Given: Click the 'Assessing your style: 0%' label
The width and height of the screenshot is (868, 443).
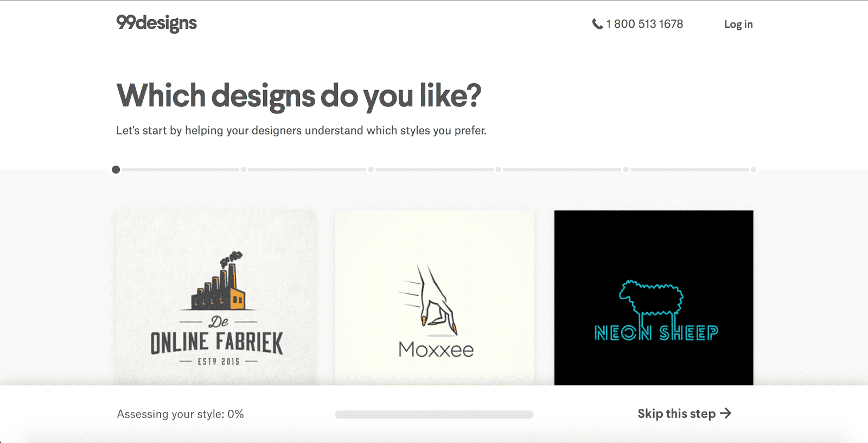Looking at the screenshot, I should coord(180,414).
